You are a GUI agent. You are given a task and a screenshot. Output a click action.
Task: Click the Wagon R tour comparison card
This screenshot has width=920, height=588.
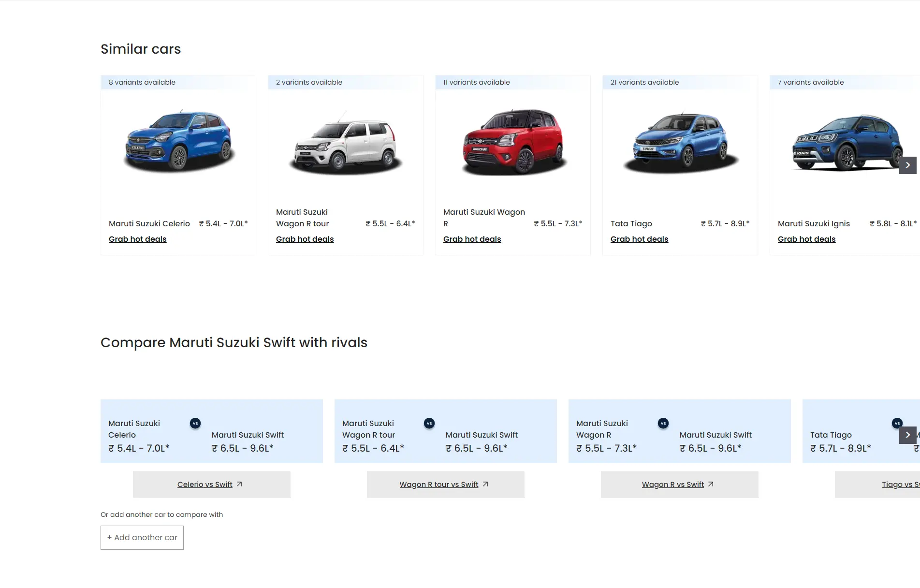tap(446, 431)
